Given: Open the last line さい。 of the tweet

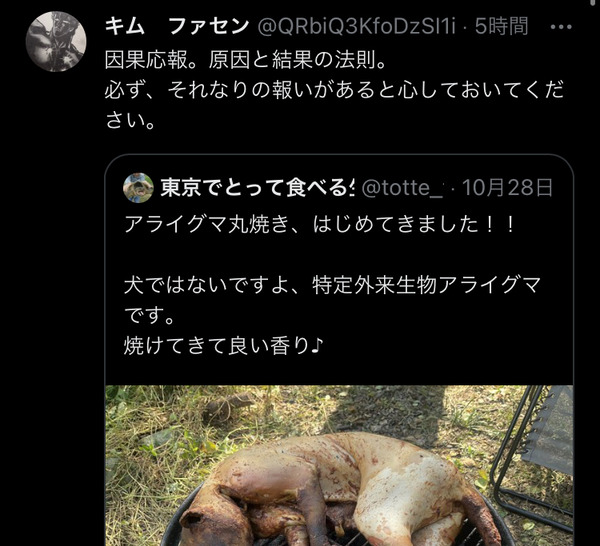Looking at the screenshot, I should pos(130,121).
